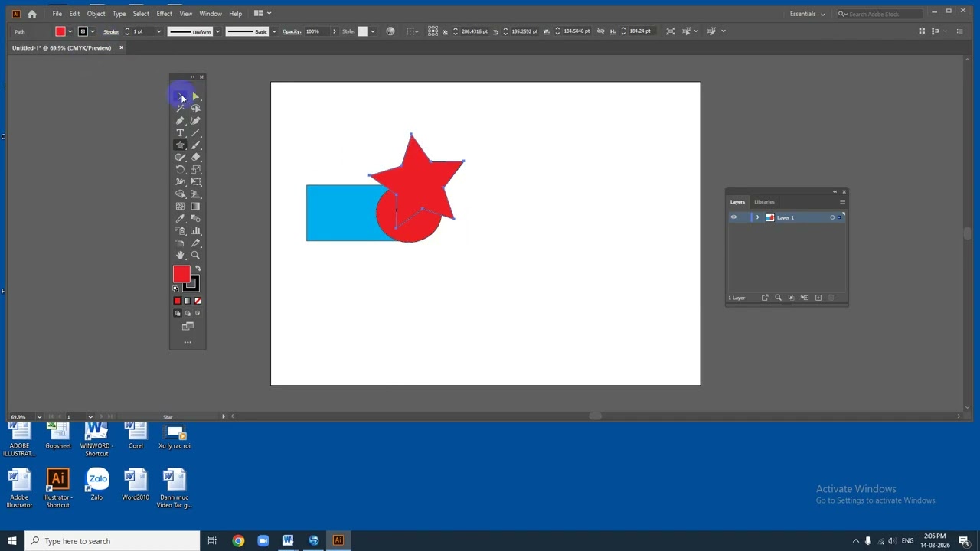The width and height of the screenshot is (980, 551).
Task: Activate the Type tool
Action: pyautogui.click(x=180, y=133)
